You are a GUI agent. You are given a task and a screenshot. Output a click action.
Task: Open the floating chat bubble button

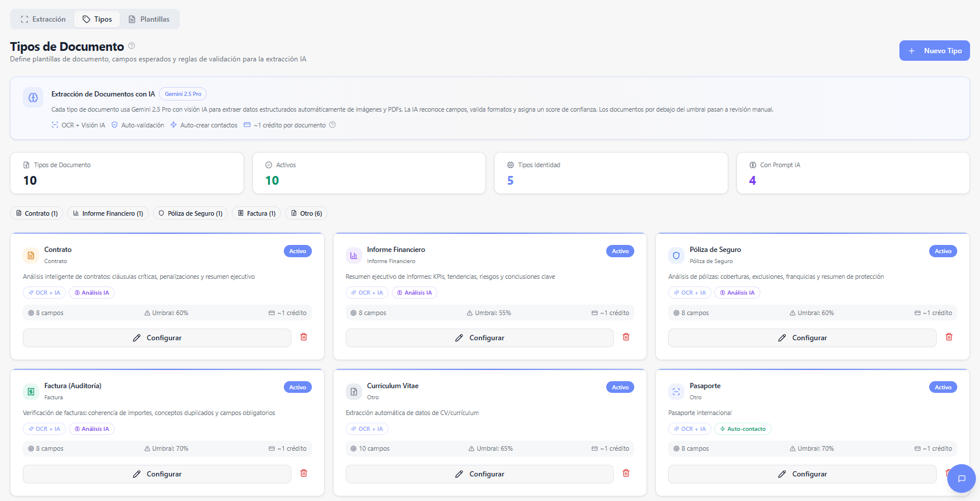click(961, 478)
